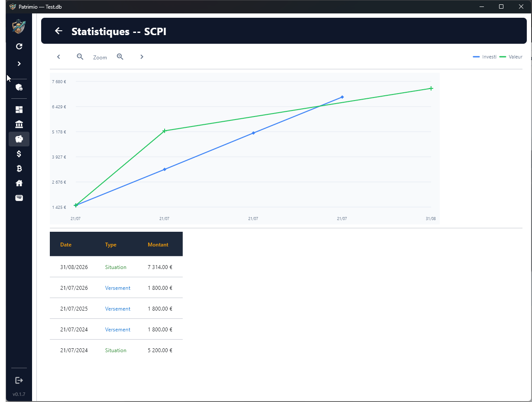Select the 31/08/2026 date cell
The image size is (532, 402).
point(74,267)
